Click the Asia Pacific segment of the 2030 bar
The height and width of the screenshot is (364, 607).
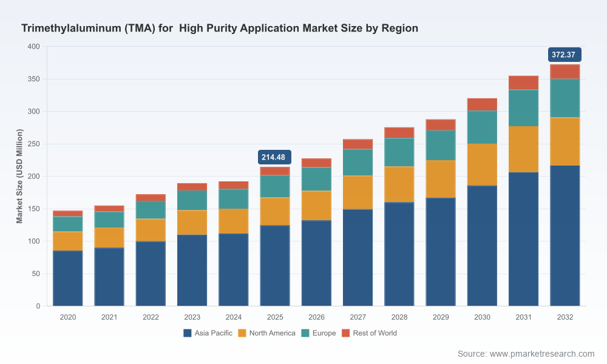482,246
